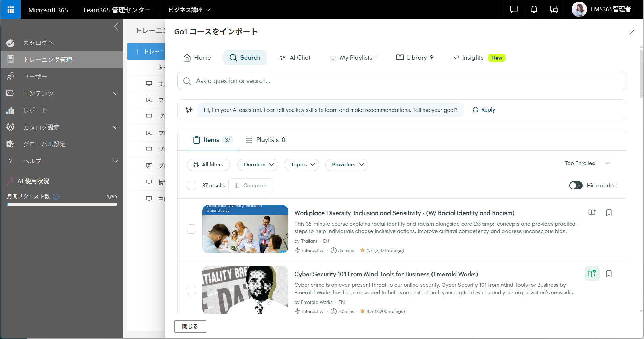Click the magnifier icon in search box

click(187, 81)
